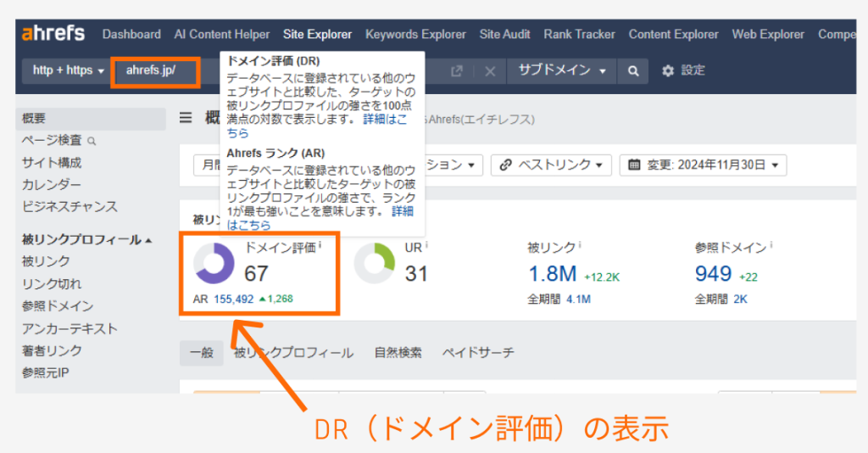Click the UR value 31
The height and width of the screenshot is (453, 868).
click(415, 274)
